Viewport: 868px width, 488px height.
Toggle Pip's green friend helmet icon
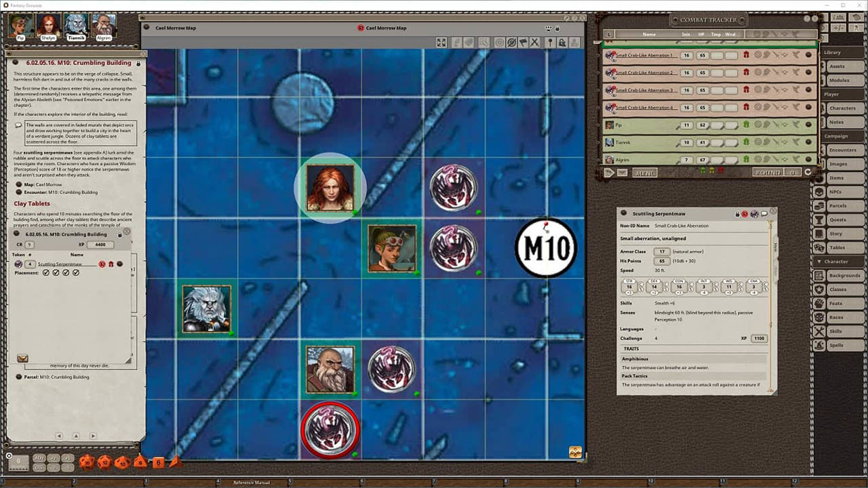click(x=746, y=125)
